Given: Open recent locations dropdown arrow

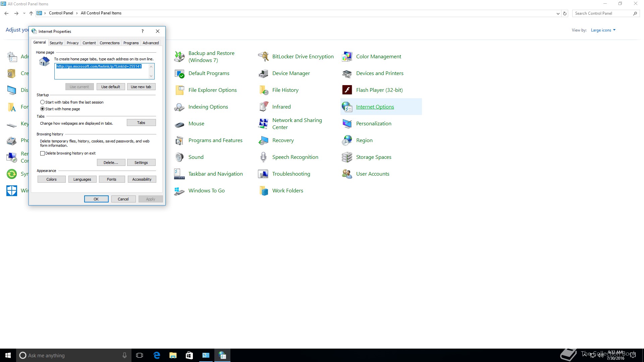Looking at the screenshot, I should click(x=24, y=13).
